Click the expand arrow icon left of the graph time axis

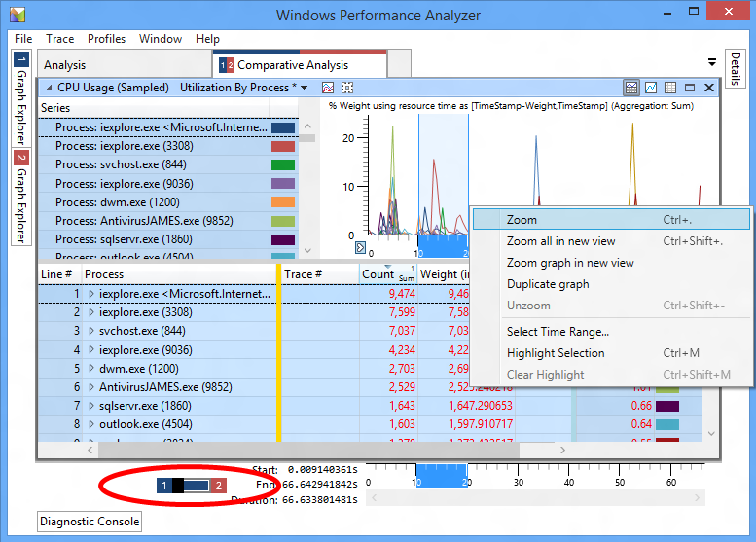click(360, 248)
